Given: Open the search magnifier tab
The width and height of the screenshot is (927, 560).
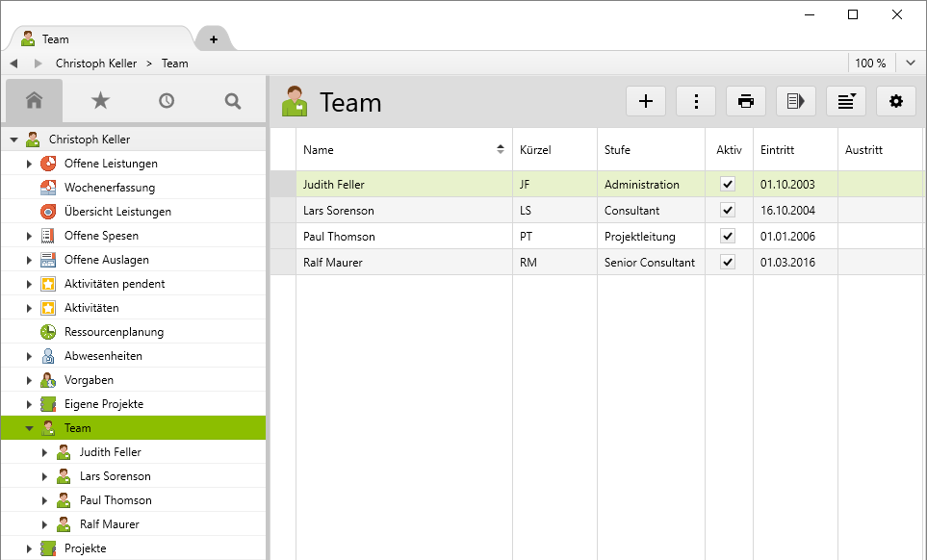Looking at the screenshot, I should pyautogui.click(x=233, y=100).
